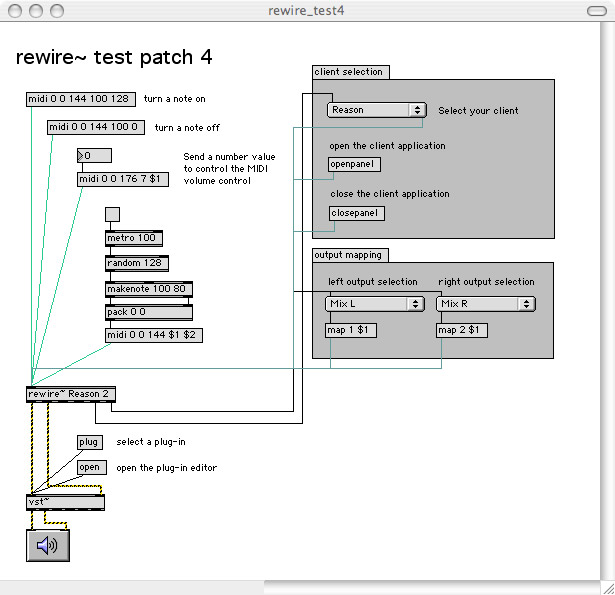Select the makenote 100 80 object
The height and width of the screenshot is (595, 615).
click(149, 289)
